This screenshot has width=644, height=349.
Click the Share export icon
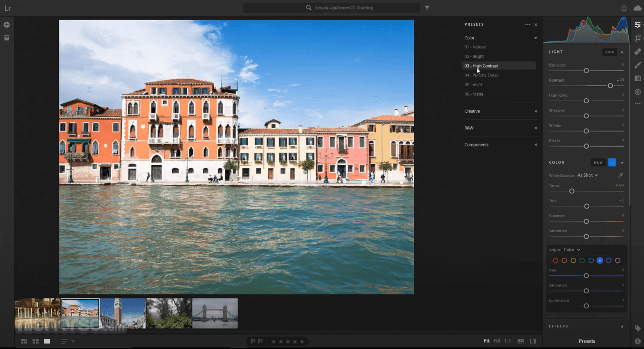(x=624, y=8)
